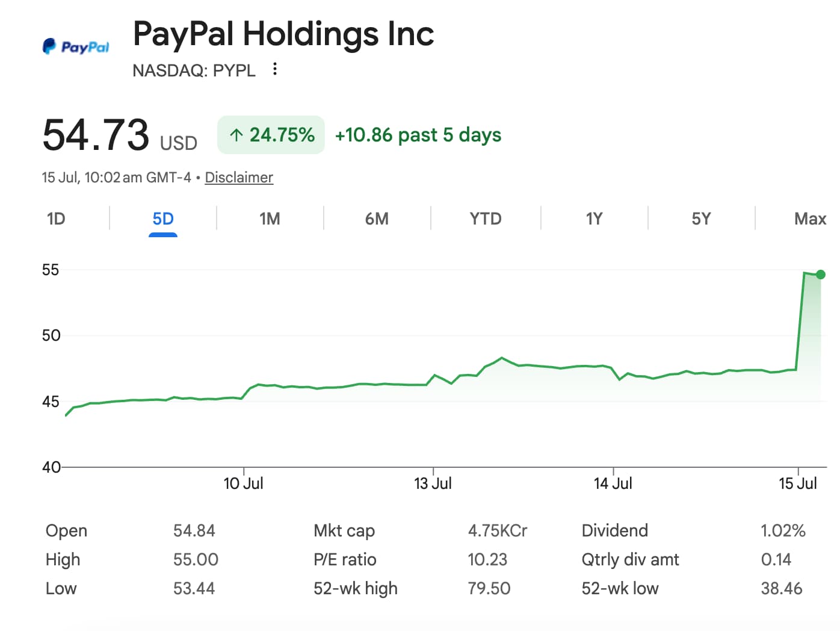Switch to the 6M range tab
840x631 pixels.
click(x=377, y=219)
